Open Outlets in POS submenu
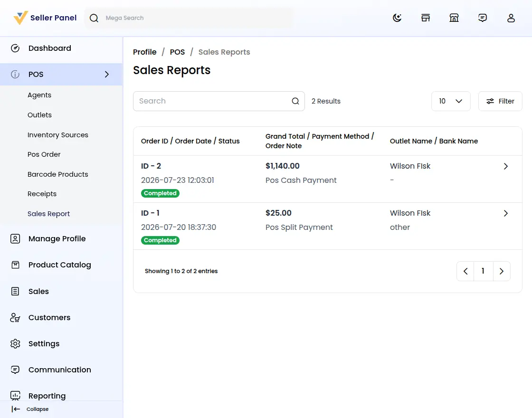This screenshot has width=532, height=418. [x=40, y=115]
